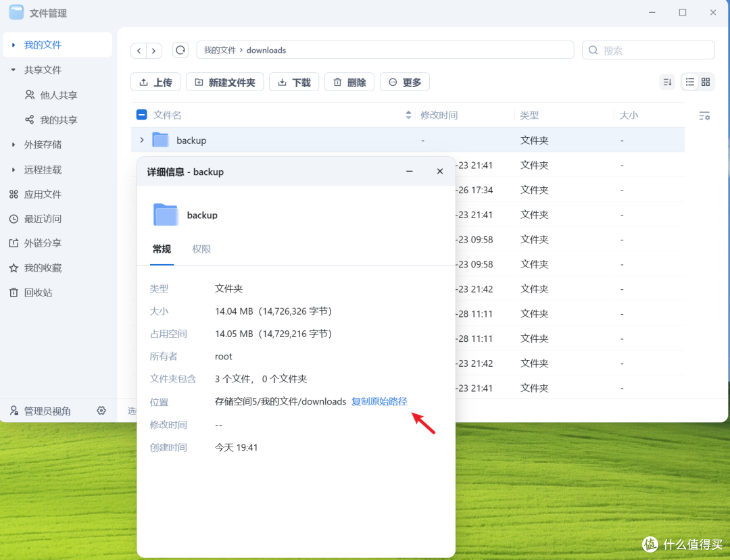
Task: Click the 新建文件夹 button
Action: pyautogui.click(x=225, y=82)
